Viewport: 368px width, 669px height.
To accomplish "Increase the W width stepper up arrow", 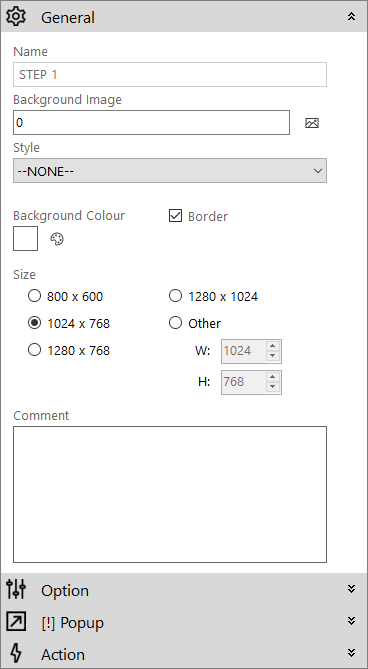I will (x=273, y=346).
